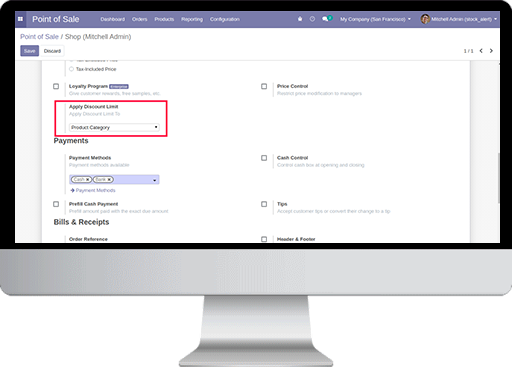Click the Payments section heading
Image resolution: width=512 pixels, height=367 pixels.
pos(71,141)
